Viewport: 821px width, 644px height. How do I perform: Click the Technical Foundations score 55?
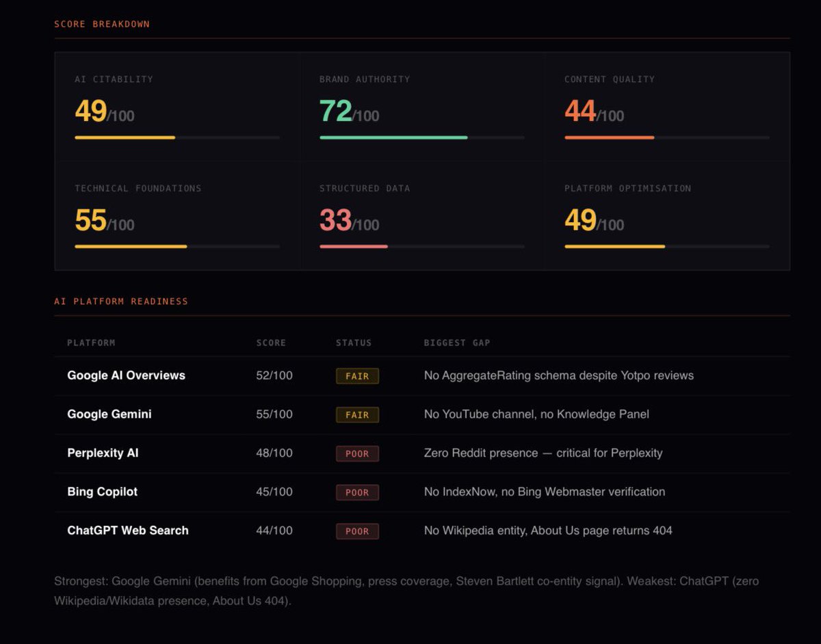click(x=90, y=220)
